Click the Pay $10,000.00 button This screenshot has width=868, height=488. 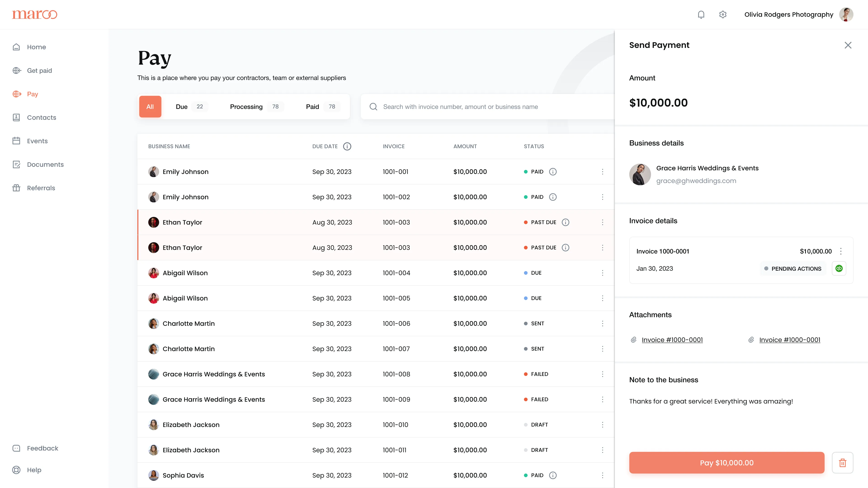(x=726, y=463)
